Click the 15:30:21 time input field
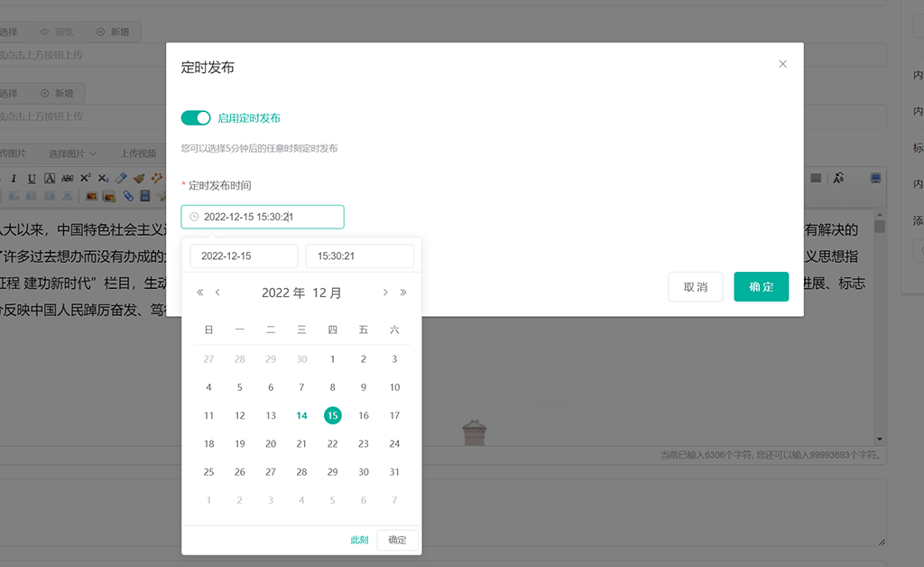The height and width of the screenshot is (567, 924). point(359,256)
